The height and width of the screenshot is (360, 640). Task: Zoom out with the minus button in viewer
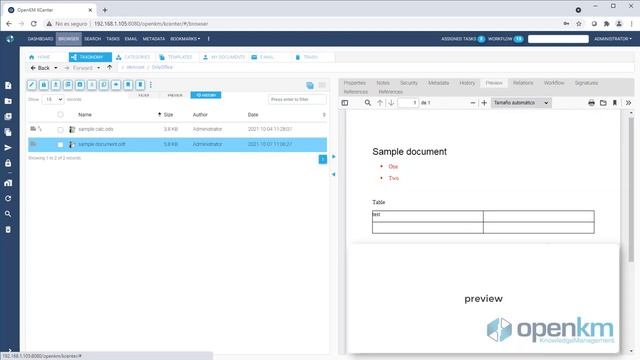[x=473, y=103]
